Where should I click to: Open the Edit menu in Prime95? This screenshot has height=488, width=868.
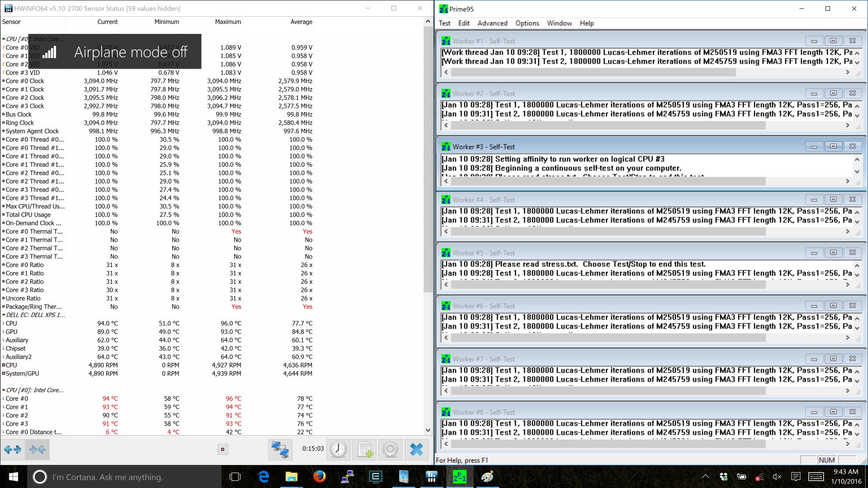pyautogui.click(x=464, y=23)
